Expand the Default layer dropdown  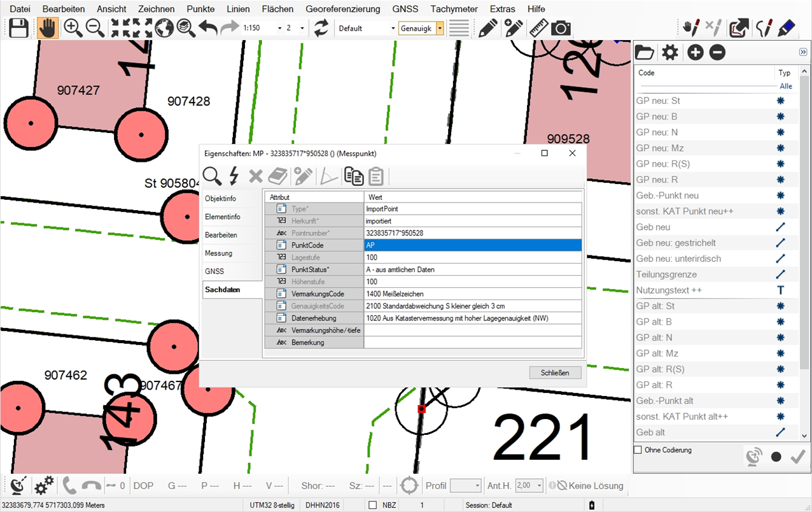click(392, 29)
